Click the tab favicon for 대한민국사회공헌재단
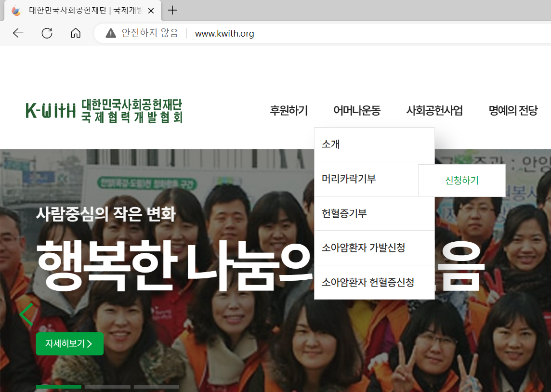 [16, 11]
